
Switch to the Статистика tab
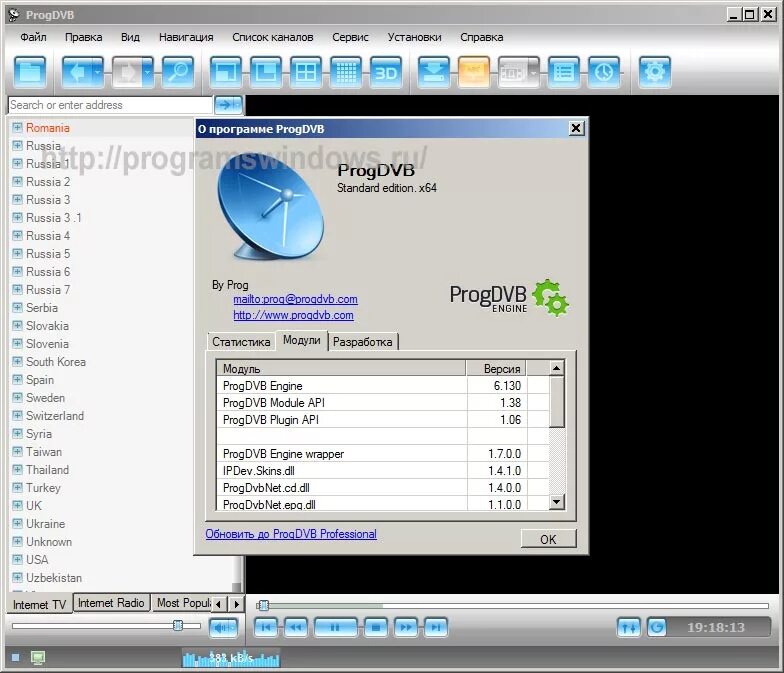(241, 342)
